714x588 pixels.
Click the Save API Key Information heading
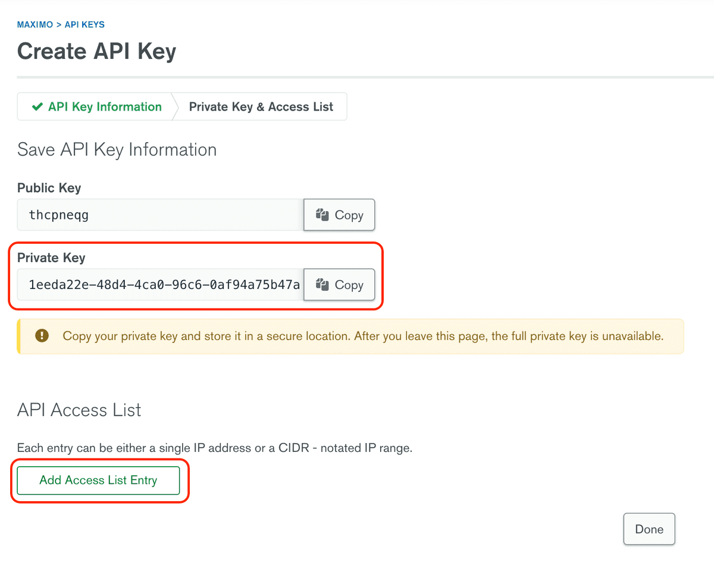[117, 149]
